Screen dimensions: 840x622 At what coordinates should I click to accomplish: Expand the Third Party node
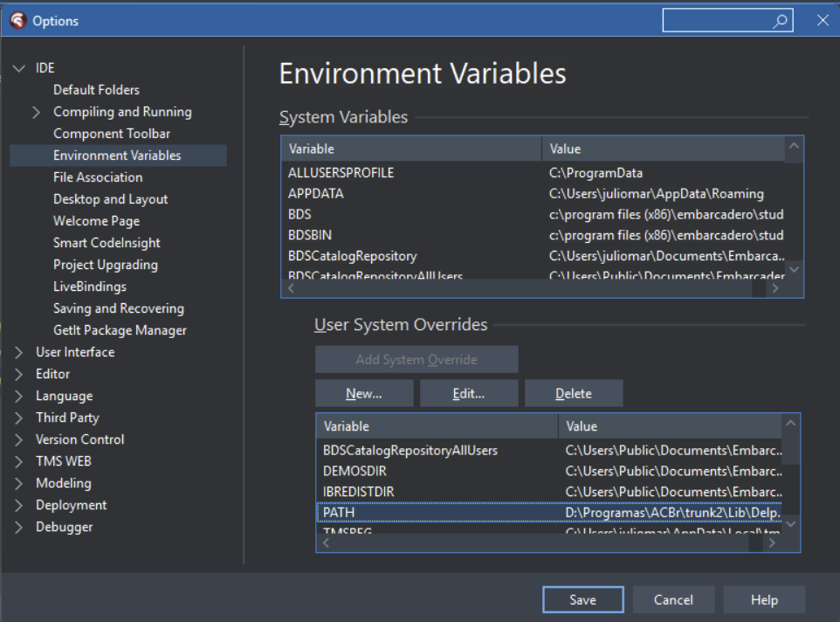coord(18,418)
